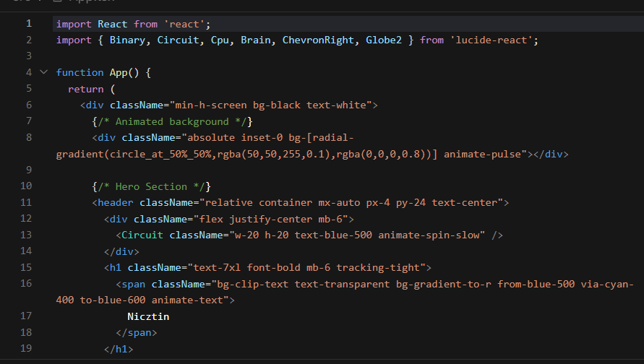Click the 'lucide-react' string

(491, 40)
